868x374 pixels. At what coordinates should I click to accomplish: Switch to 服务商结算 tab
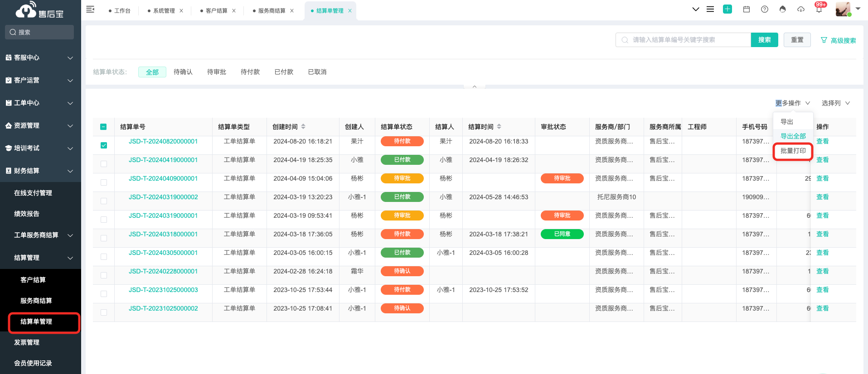[269, 10]
